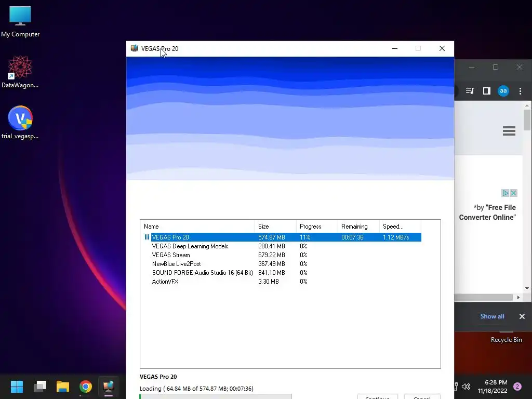Select the trial_vegaspro installer desktop icon
The height and width of the screenshot is (399, 532).
[20, 123]
